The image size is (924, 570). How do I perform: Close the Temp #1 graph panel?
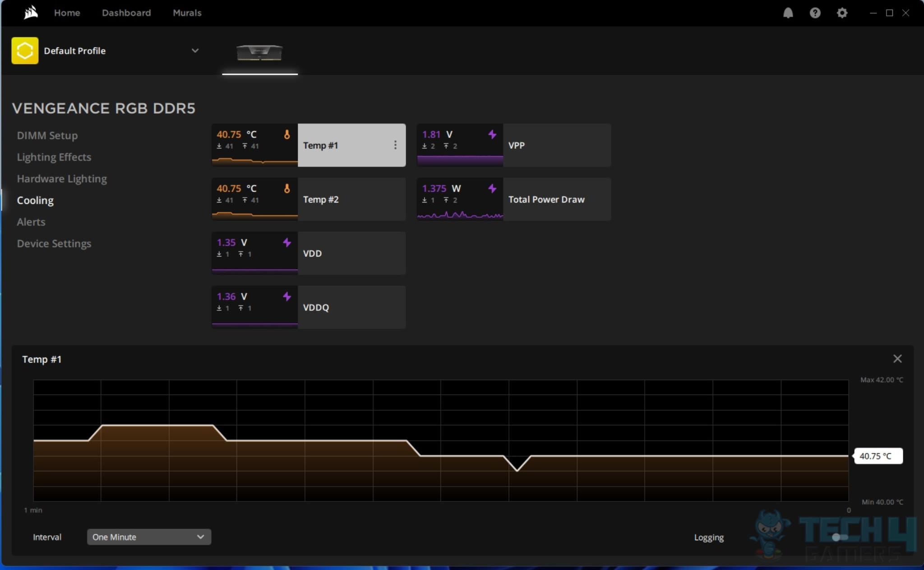(x=897, y=359)
